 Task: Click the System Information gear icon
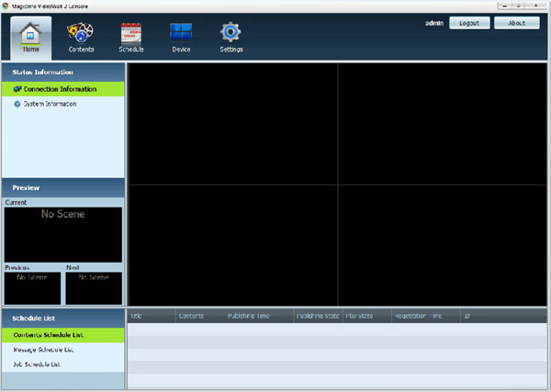(17, 105)
